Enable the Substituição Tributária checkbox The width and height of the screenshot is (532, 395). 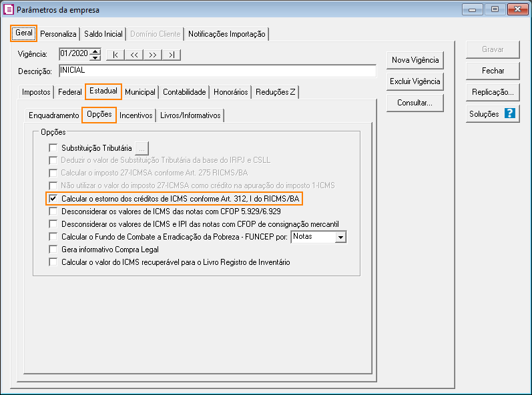pyautogui.click(x=53, y=148)
